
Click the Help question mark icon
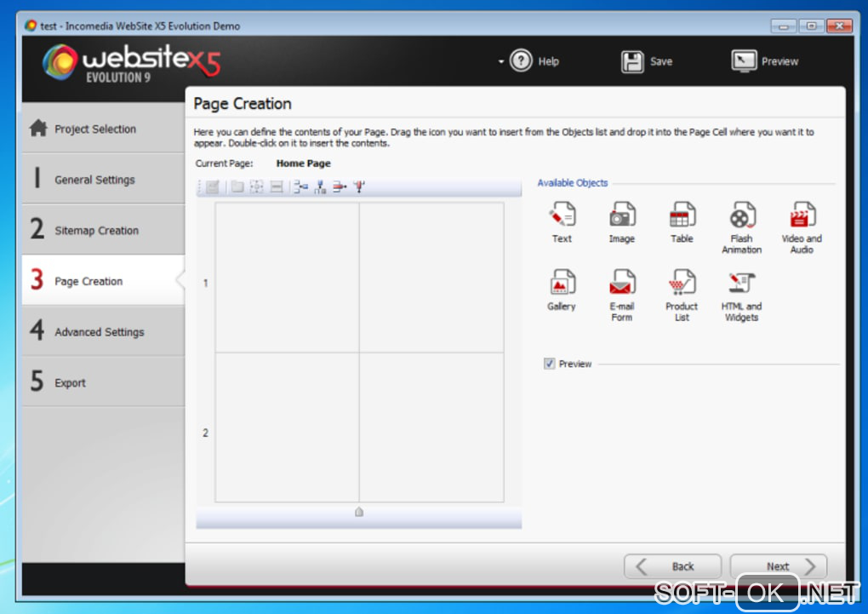click(520, 60)
